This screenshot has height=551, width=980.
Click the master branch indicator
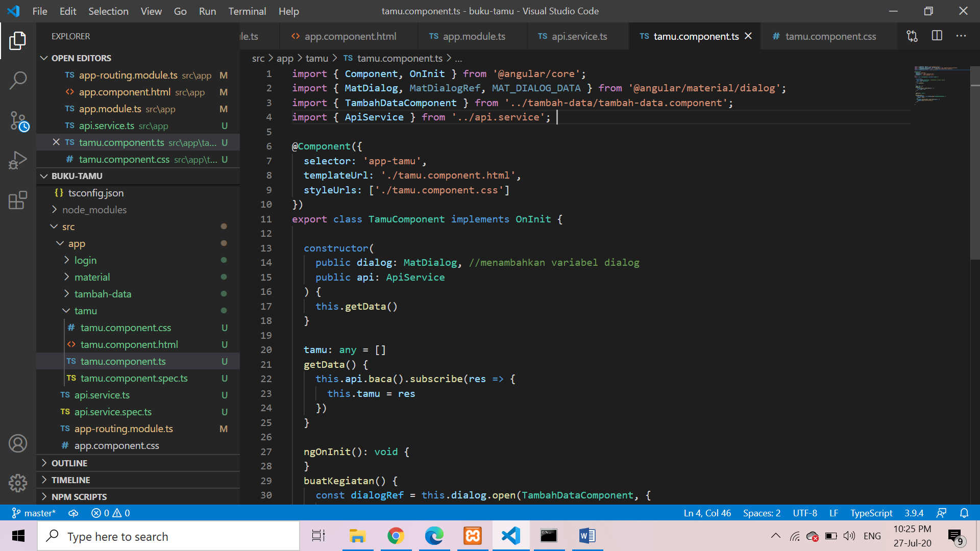[34, 513]
